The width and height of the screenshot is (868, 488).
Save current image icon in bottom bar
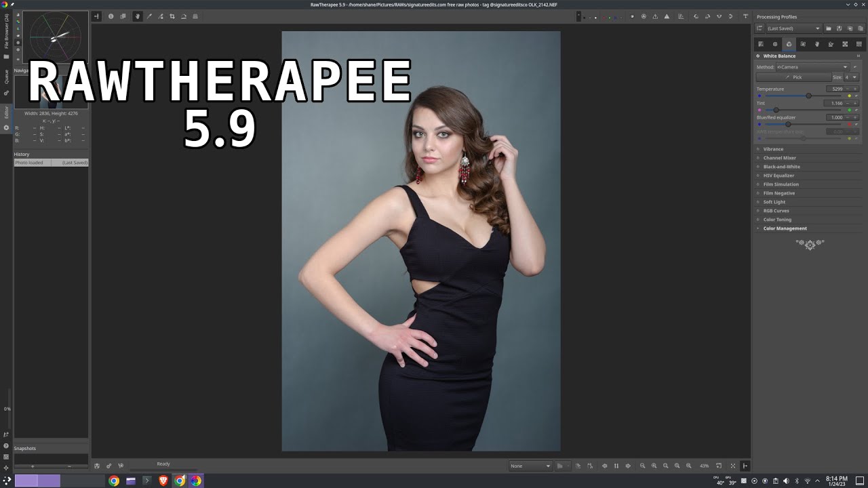point(97,466)
